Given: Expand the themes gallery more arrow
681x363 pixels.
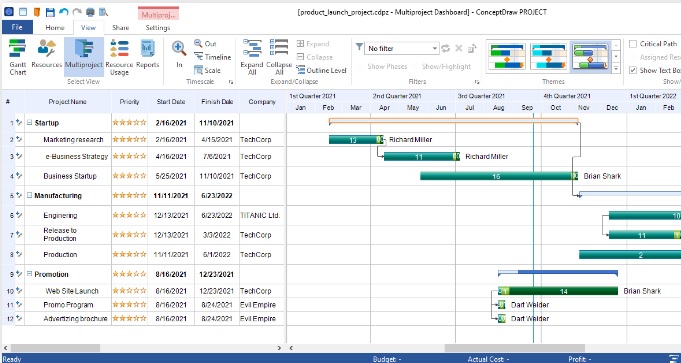Looking at the screenshot, I should coord(615,68).
